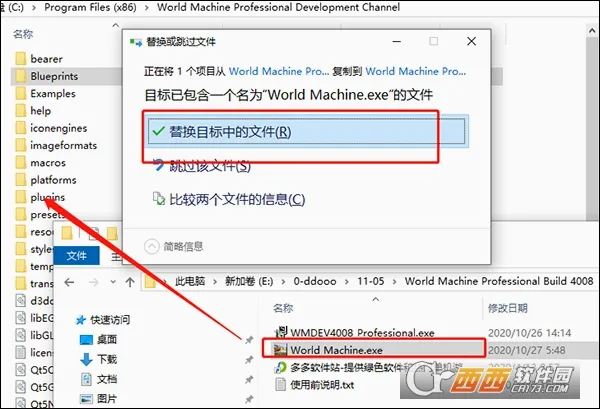Select the Duoduo software site shortcut file
Screen dimensions: 600x409
point(369,368)
